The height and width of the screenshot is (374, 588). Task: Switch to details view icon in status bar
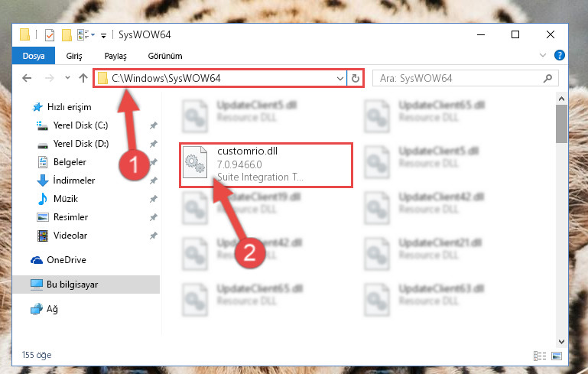coord(540,355)
